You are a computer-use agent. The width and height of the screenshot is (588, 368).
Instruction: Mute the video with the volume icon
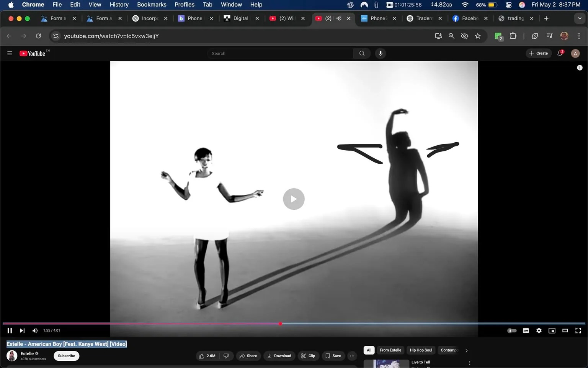(34, 330)
